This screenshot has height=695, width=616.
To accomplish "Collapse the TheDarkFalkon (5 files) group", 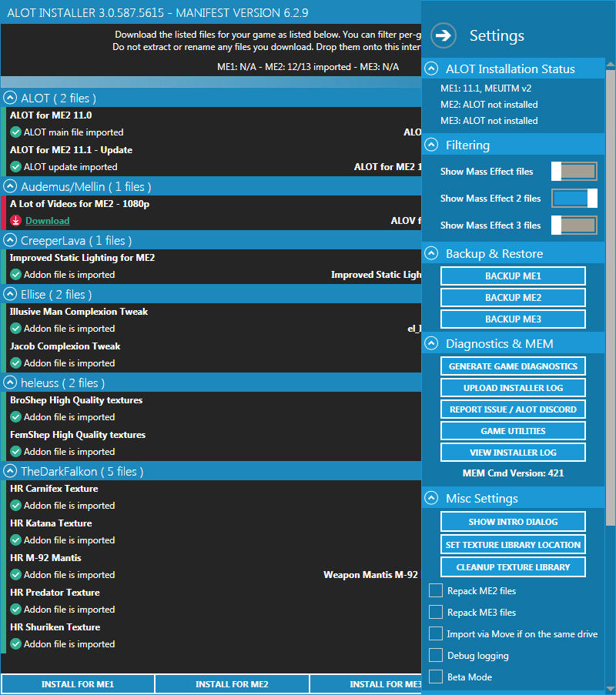I will coord(10,471).
